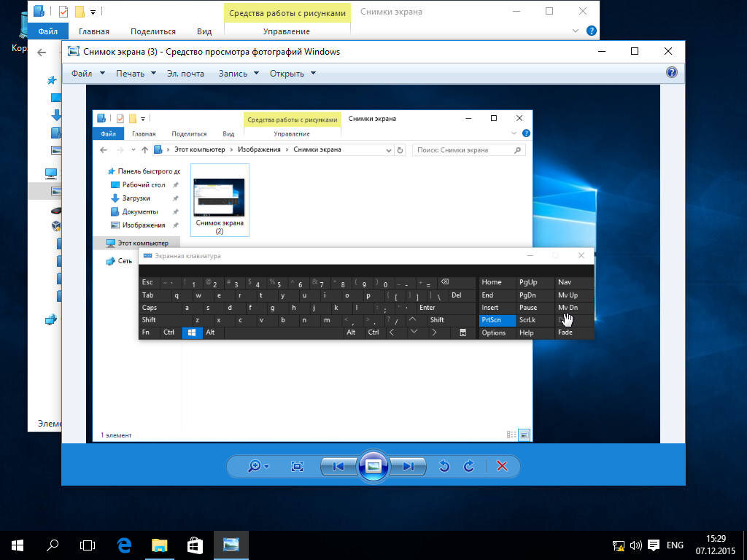Open the Запись dropdown menu

click(x=239, y=74)
